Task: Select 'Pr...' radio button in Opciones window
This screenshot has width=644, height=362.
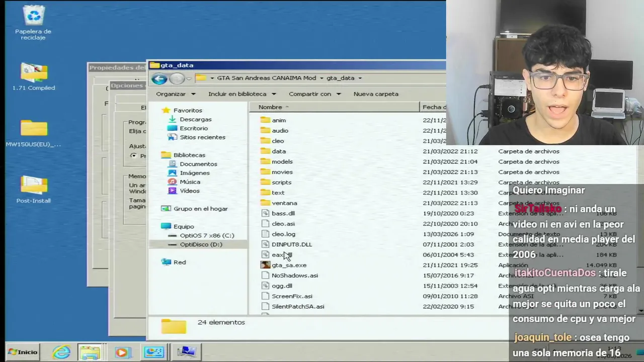Action: tap(133, 155)
